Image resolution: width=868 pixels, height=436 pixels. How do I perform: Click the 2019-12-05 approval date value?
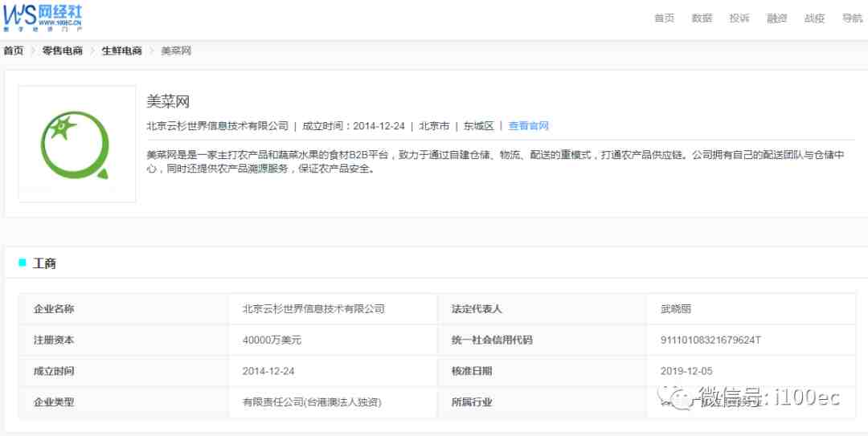(x=687, y=371)
